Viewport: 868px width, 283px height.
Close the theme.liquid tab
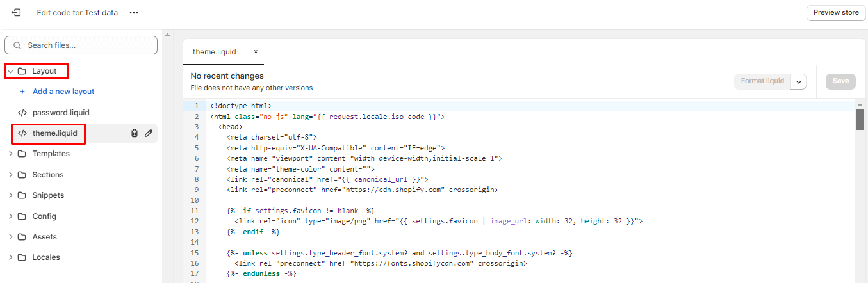(x=256, y=52)
